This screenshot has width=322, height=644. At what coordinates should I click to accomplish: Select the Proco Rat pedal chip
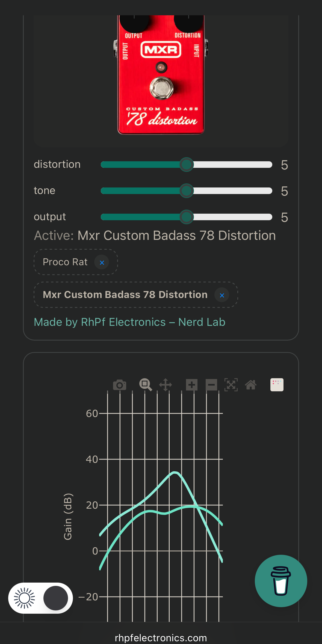coord(65,262)
